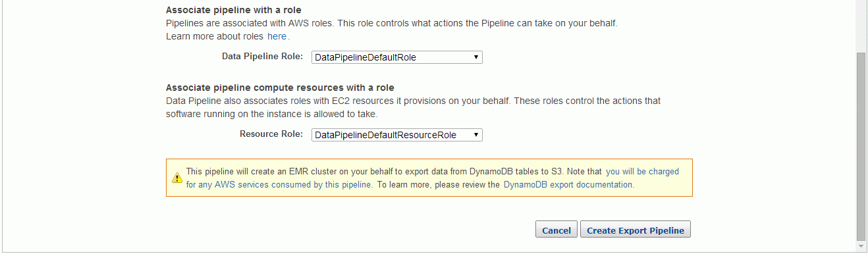868x254 pixels.
Task: Open the Resource Role dropdown
Action: coord(396,135)
